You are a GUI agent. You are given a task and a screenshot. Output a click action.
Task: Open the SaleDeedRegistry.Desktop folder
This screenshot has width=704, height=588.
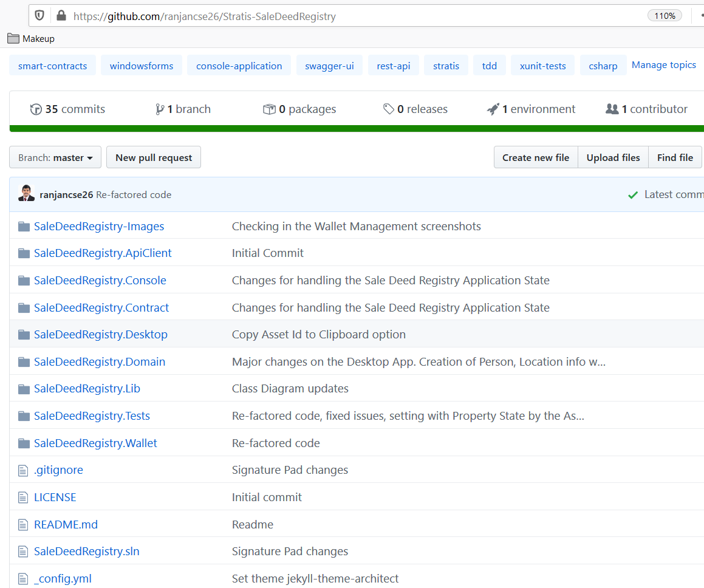(x=101, y=335)
